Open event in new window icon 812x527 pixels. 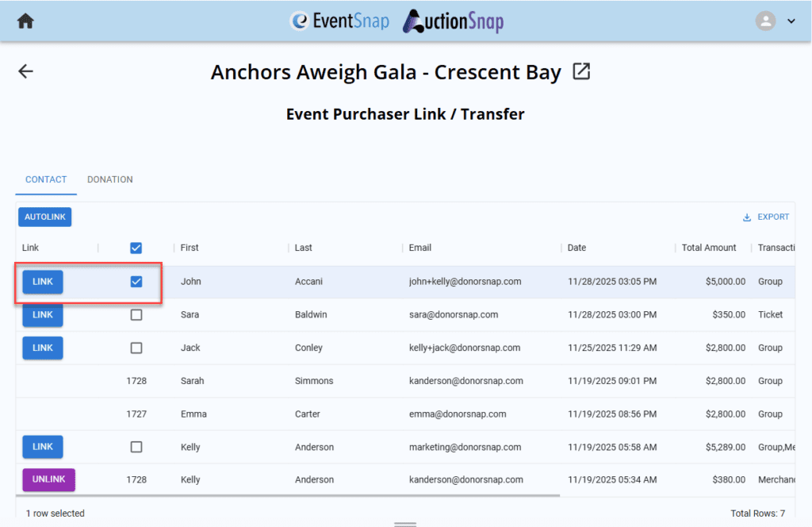[581, 72]
